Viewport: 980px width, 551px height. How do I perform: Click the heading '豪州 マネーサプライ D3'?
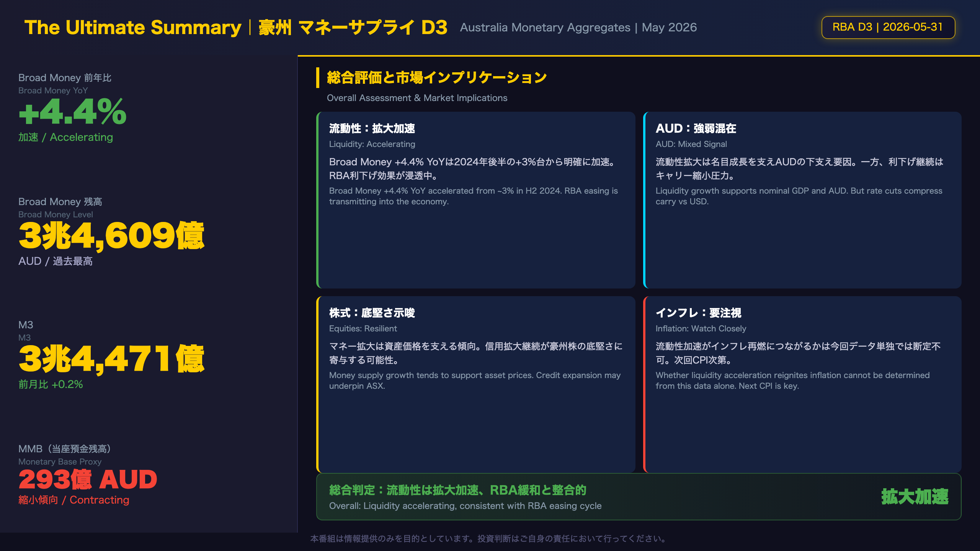pyautogui.click(x=353, y=28)
